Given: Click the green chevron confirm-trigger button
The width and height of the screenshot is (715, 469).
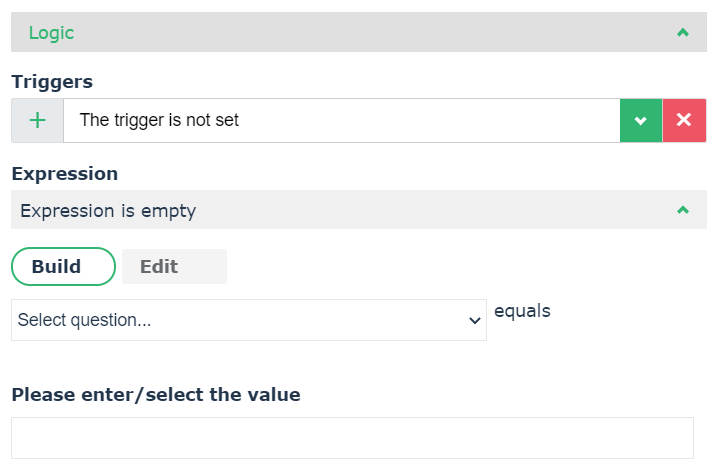Looking at the screenshot, I should pyautogui.click(x=641, y=120).
